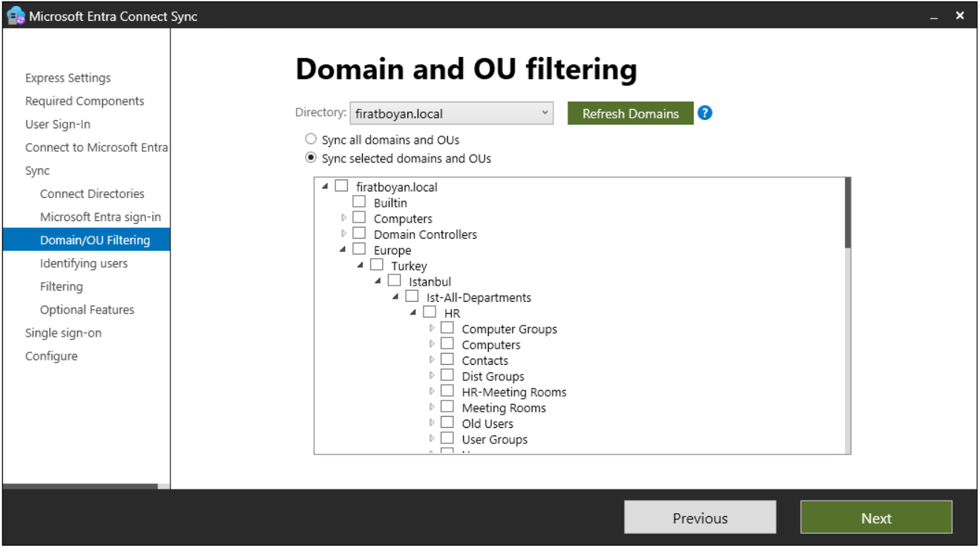Go to Connect to Microsoft Entra step

96,147
